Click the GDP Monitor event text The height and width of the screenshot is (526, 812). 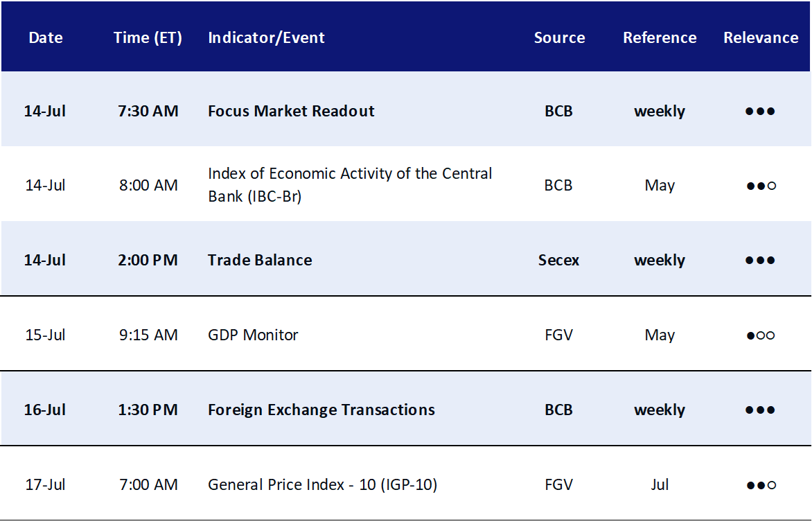point(253,335)
